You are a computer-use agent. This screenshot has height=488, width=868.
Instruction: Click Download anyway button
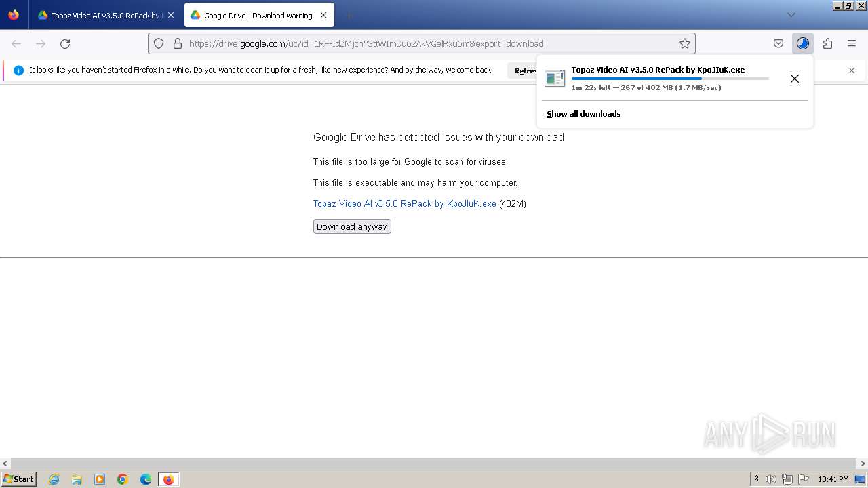coord(352,226)
